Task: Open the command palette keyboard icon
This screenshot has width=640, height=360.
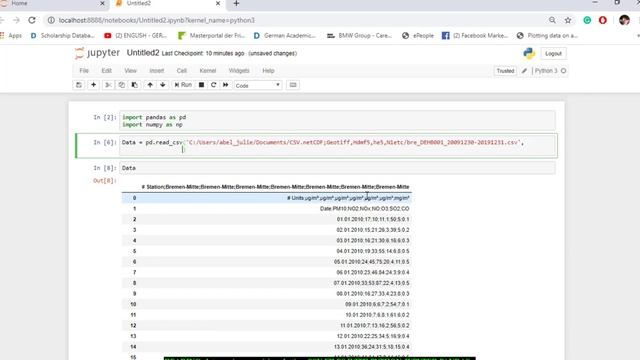Action: pyautogui.click(x=293, y=85)
